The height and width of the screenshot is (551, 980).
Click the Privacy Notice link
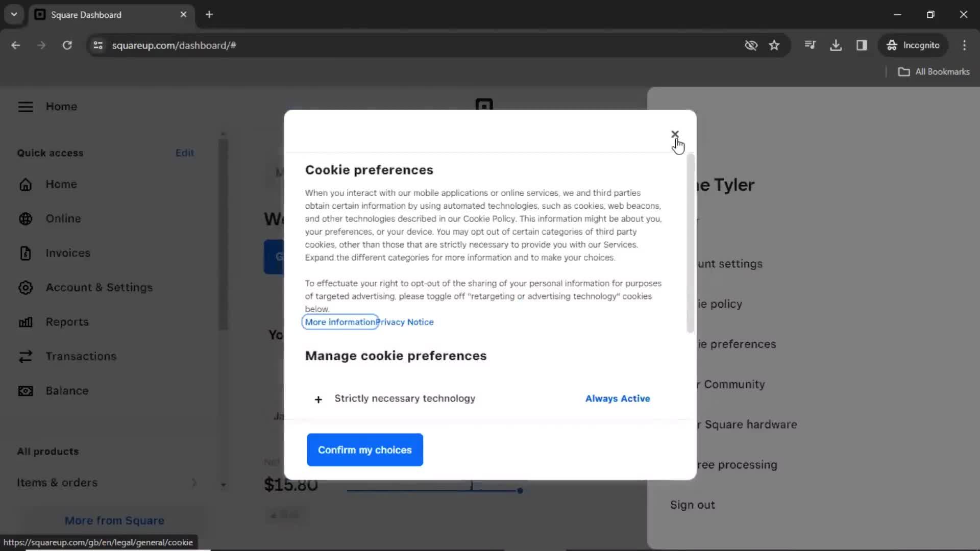tap(405, 321)
